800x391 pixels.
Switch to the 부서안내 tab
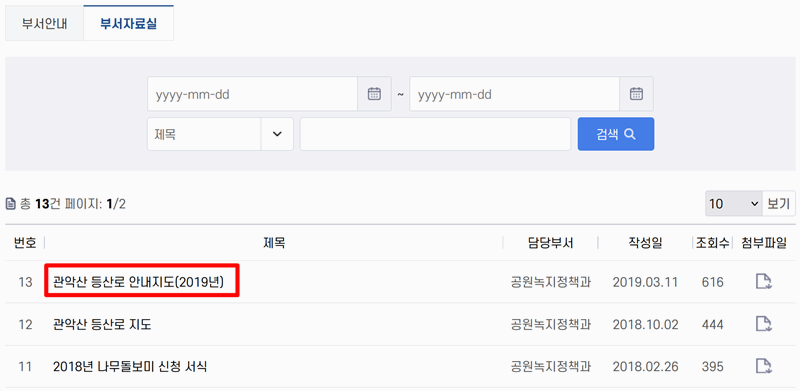(x=44, y=24)
